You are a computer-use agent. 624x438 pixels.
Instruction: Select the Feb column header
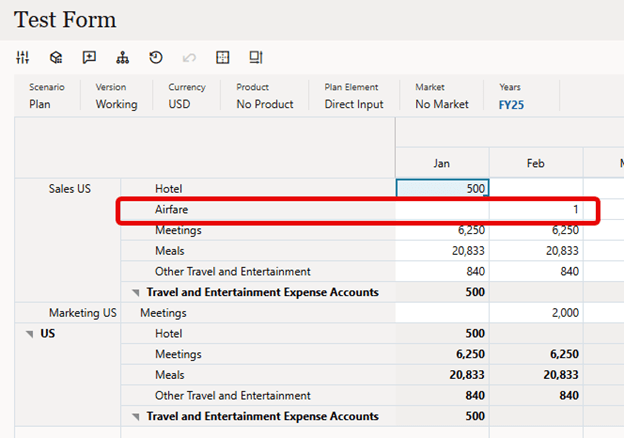[x=535, y=163]
